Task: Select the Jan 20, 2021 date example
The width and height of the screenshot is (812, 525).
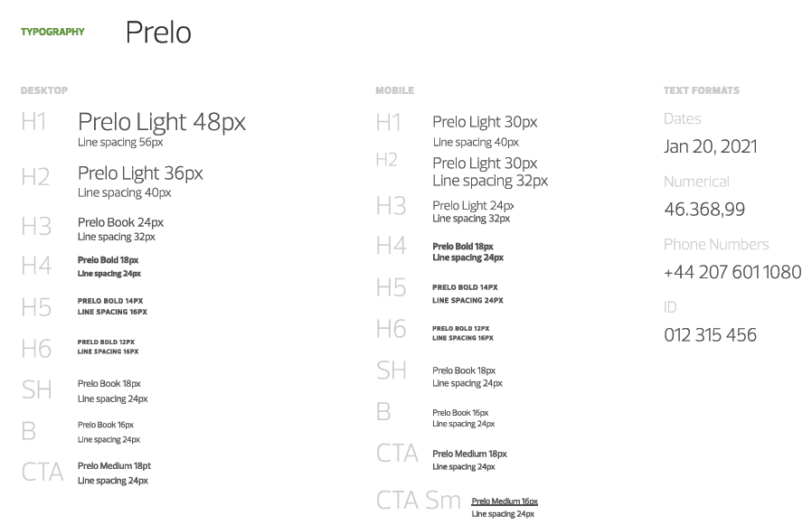Action: click(x=710, y=146)
